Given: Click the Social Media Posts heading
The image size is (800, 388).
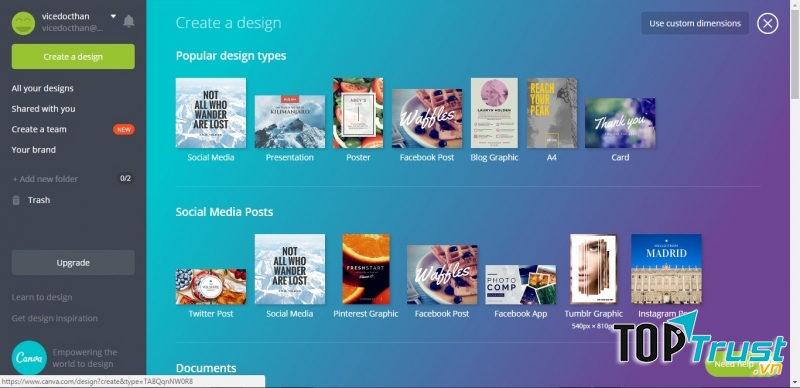Looking at the screenshot, I should [x=224, y=212].
